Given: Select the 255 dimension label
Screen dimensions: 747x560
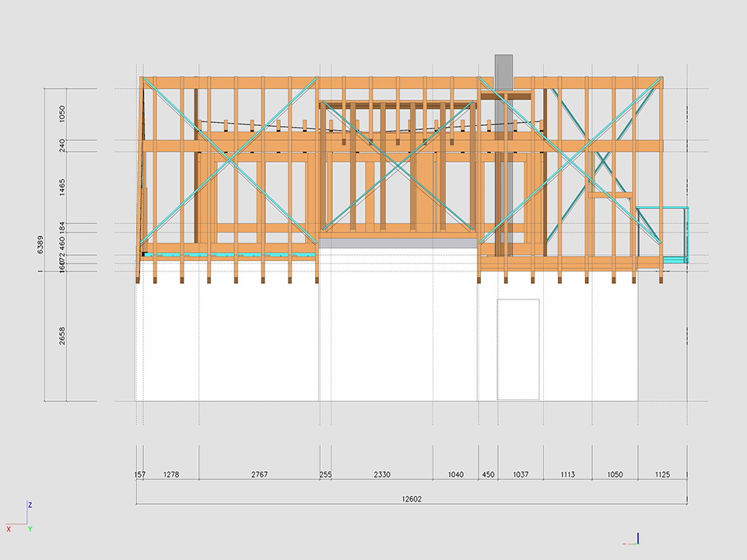Looking at the screenshot, I should pyautogui.click(x=325, y=474).
